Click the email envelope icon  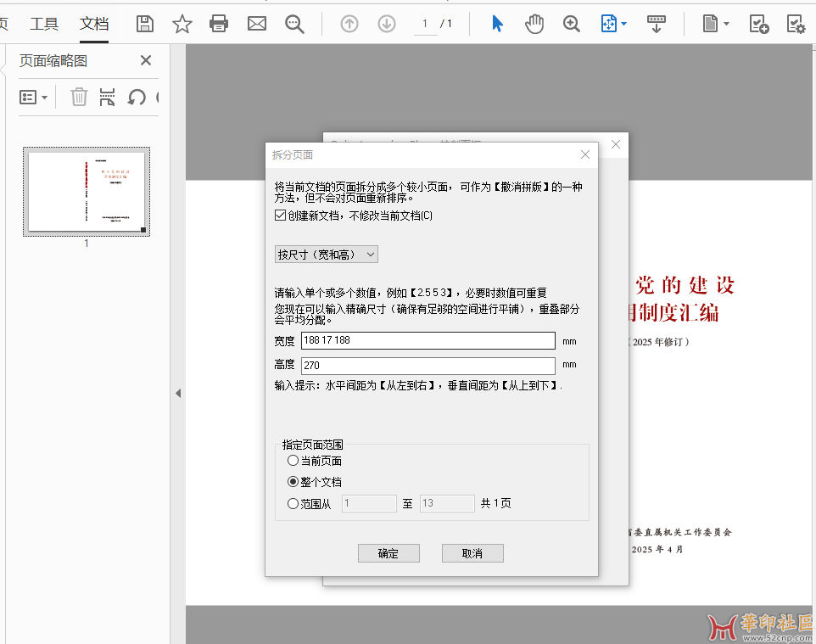click(x=257, y=24)
